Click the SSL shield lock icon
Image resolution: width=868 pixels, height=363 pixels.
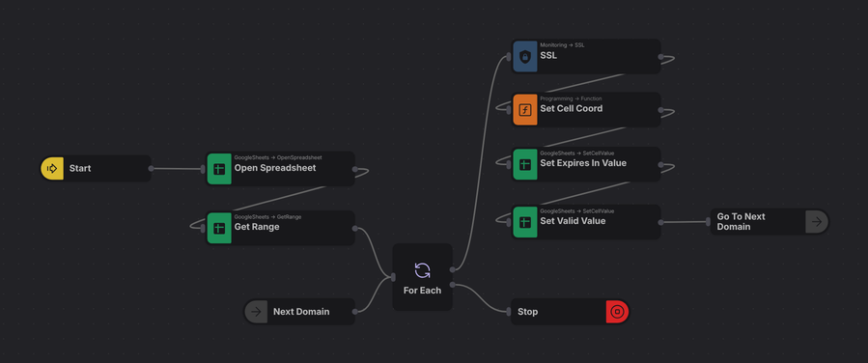[x=525, y=56]
